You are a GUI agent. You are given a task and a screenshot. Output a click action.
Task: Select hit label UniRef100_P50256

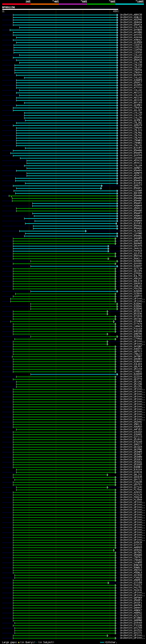(131, 289)
